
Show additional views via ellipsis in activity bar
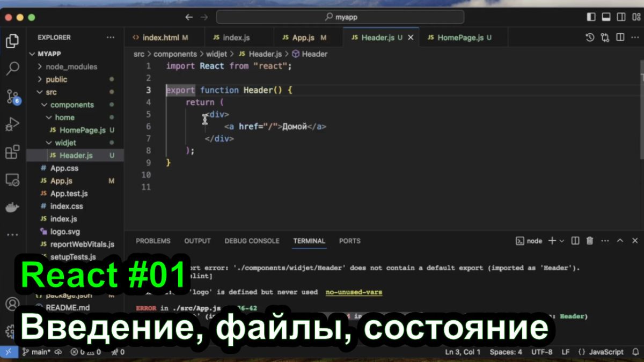(x=12, y=234)
